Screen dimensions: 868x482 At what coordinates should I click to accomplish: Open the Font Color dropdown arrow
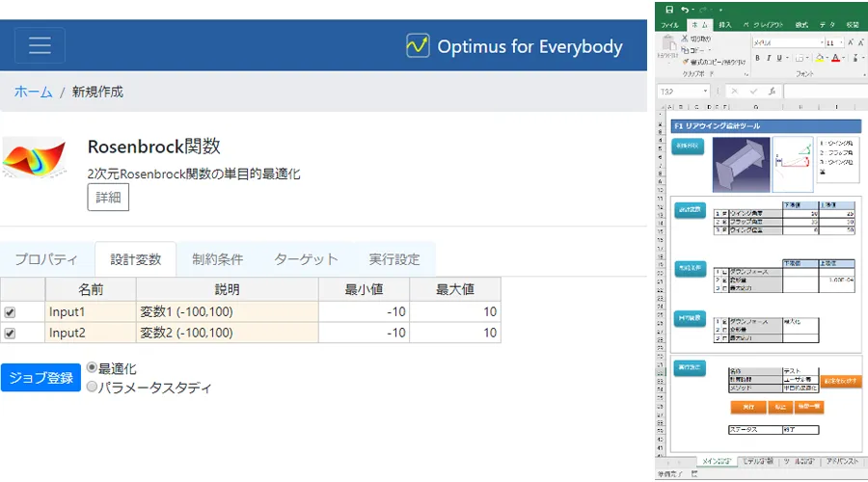(x=844, y=58)
